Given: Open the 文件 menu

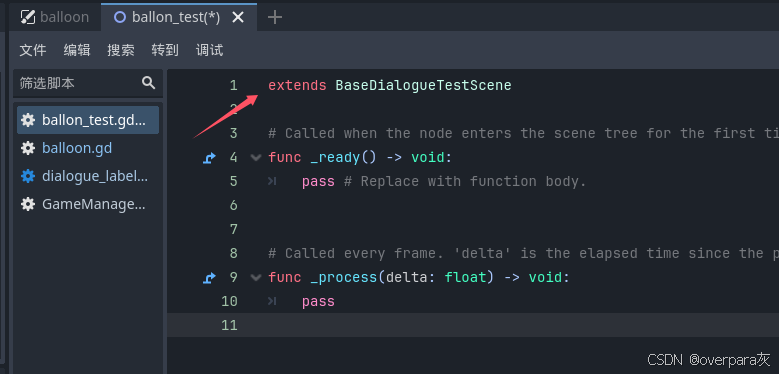Looking at the screenshot, I should click(33, 50).
